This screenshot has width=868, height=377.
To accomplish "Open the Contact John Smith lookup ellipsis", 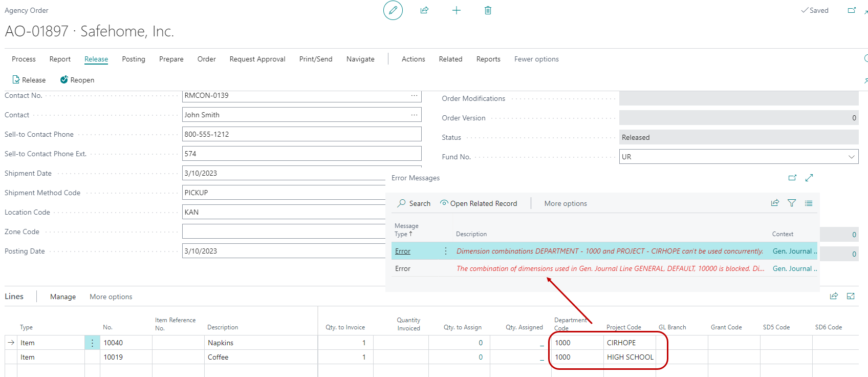I will (x=414, y=115).
